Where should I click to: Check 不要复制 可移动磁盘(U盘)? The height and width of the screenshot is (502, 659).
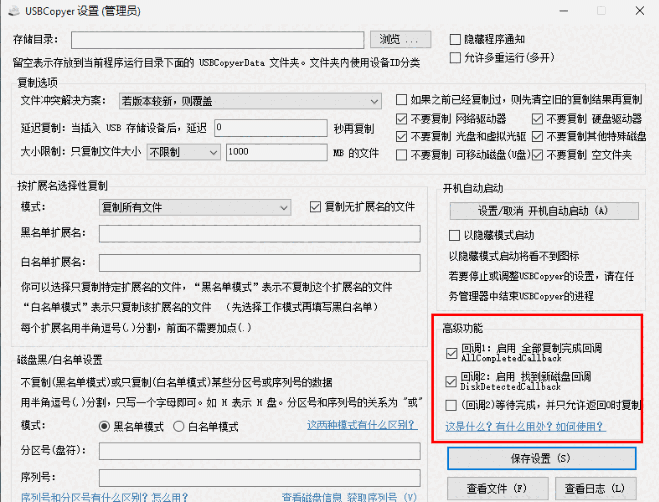(401, 155)
